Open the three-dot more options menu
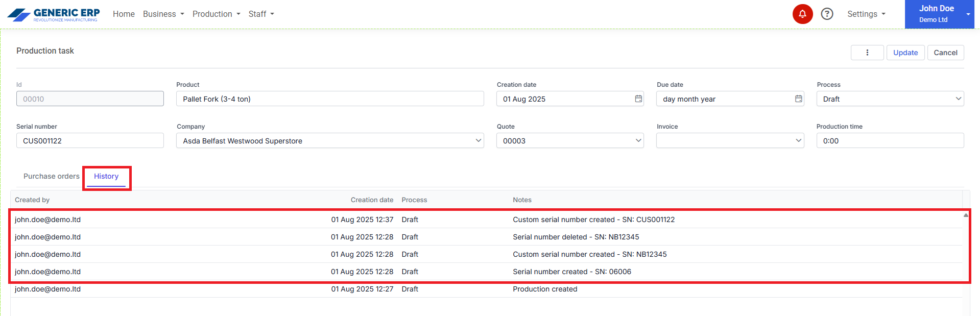The width and height of the screenshot is (980, 316). tap(867, 53)
